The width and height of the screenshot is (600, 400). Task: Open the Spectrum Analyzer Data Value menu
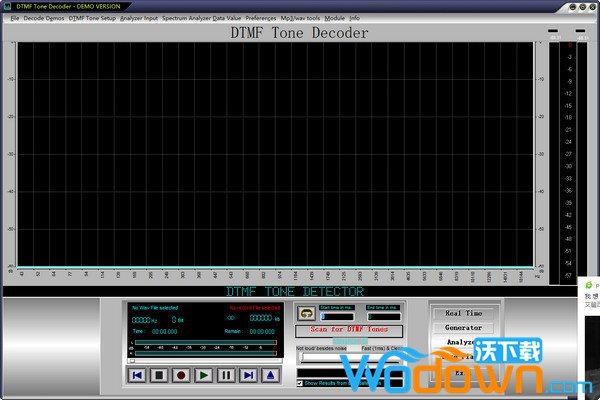201,18
